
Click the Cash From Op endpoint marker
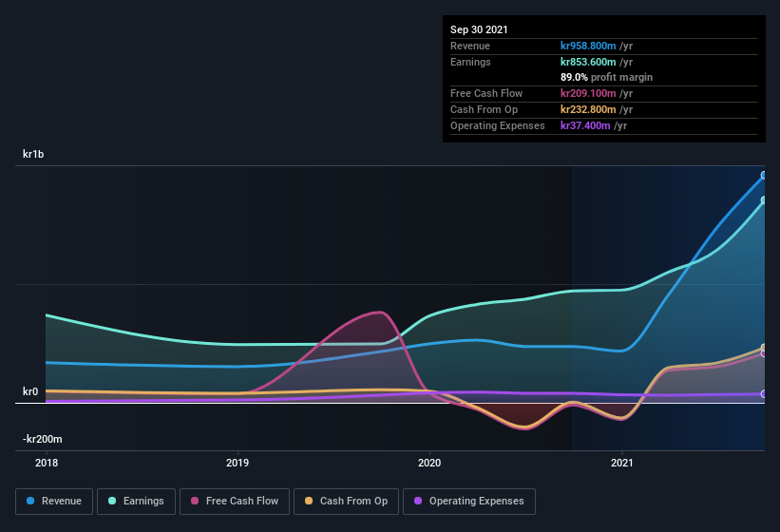[763, 348]
